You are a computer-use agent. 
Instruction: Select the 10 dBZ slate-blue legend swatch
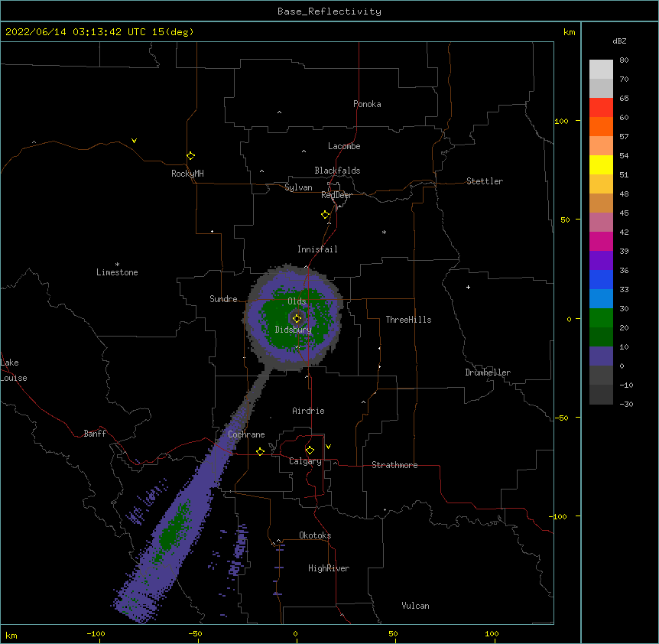[601, 356]
